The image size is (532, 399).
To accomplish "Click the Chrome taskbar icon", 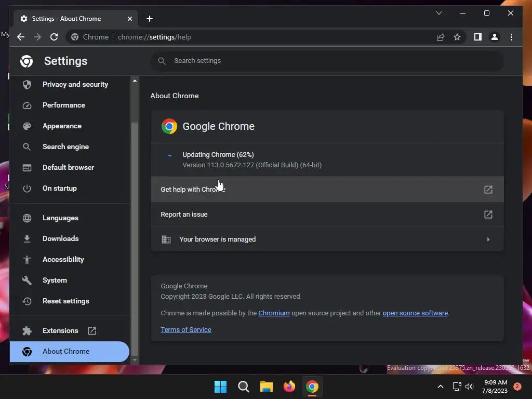I will [312, 387].
